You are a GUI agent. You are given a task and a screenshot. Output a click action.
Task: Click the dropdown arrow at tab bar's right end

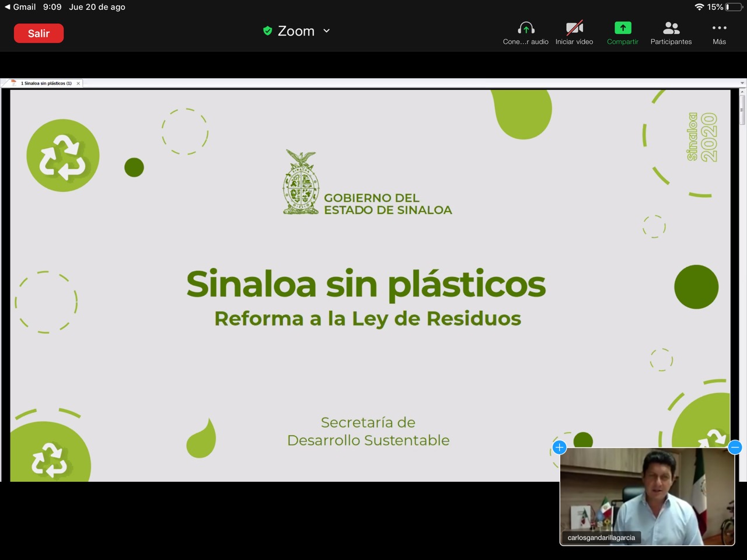742,83
